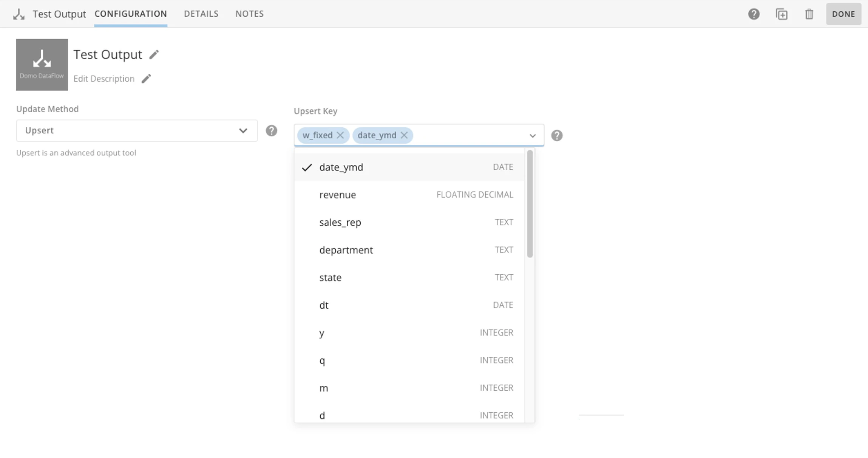868x458 pixels.
Task: Click the trash icon to delete this tile
Action: [x=809, y=14]
